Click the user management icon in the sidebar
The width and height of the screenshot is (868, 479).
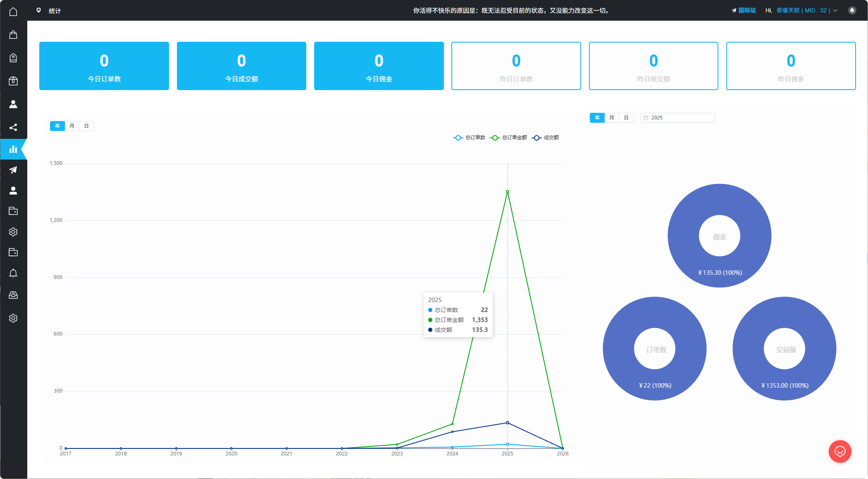click(13, 104)
